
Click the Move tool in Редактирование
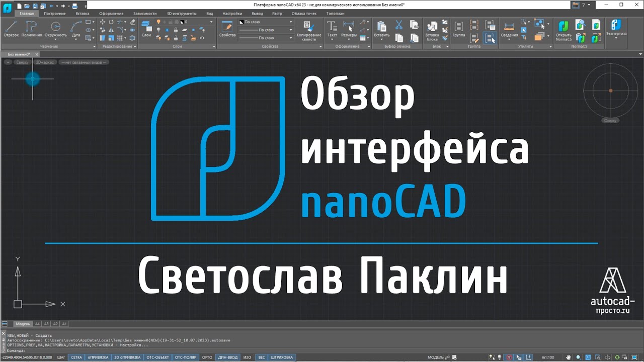click(103, 22)
